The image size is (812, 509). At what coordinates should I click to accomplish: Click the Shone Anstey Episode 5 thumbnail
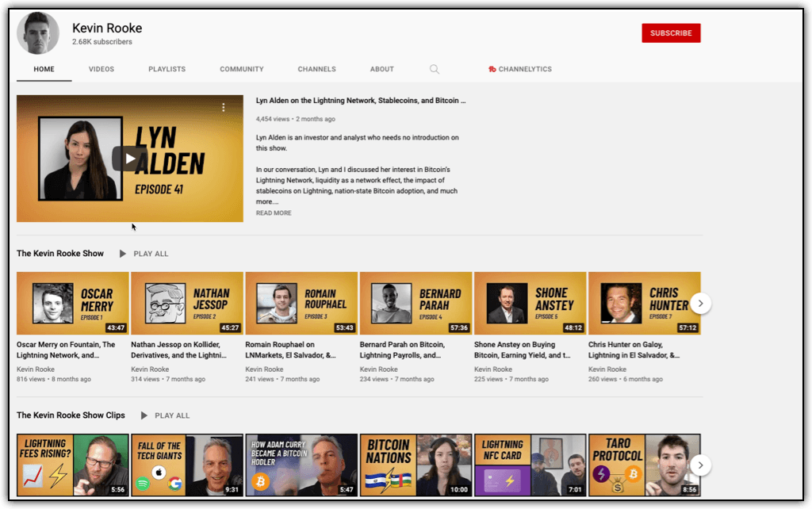530,304
